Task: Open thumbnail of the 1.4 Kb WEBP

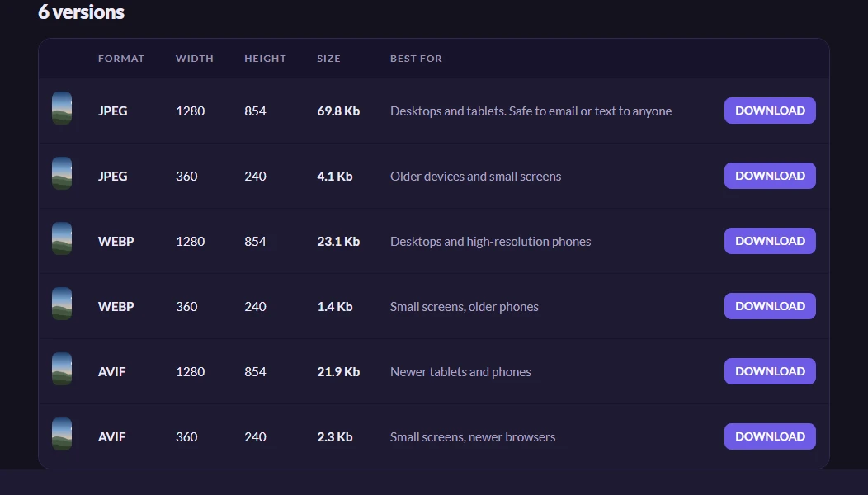Action: coord(62,304)
